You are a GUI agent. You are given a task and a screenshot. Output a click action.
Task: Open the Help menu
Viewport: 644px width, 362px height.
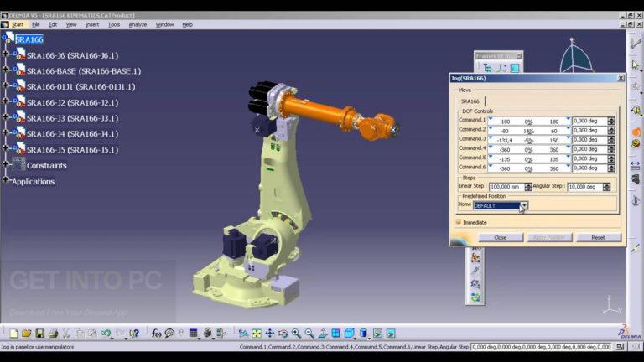tap(187, 24)
